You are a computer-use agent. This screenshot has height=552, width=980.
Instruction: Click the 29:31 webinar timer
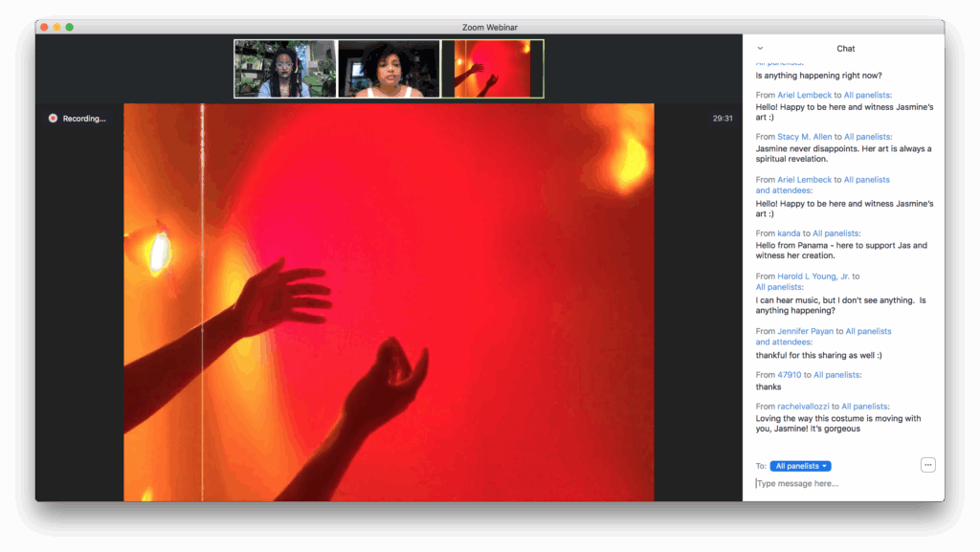pyautogui.click(x=723, y=119)
